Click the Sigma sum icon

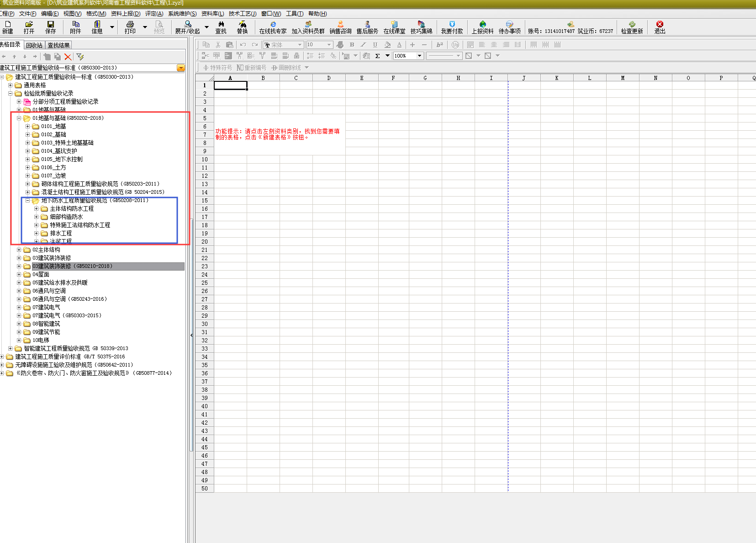(x=378, y=56)
